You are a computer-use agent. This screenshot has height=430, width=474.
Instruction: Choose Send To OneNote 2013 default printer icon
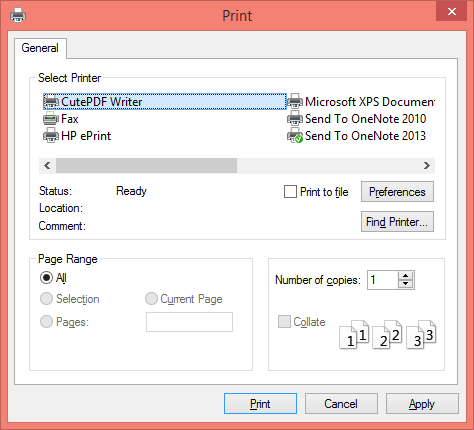[295, 136]
